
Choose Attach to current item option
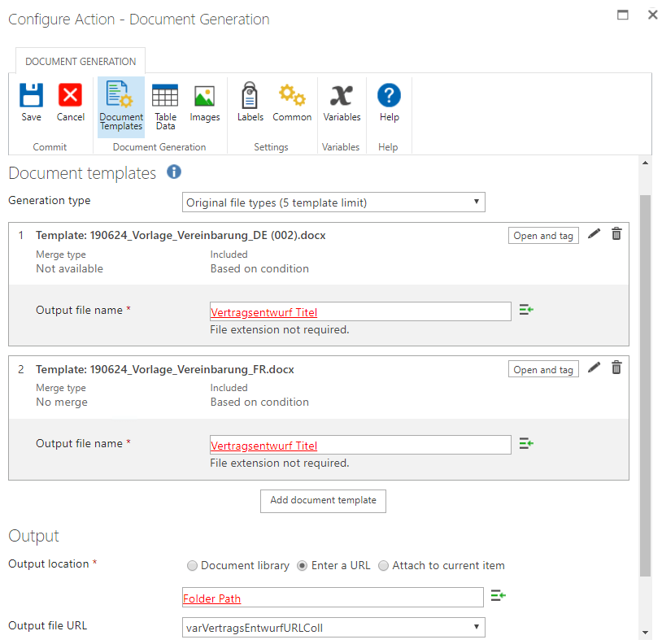point(383,566)
